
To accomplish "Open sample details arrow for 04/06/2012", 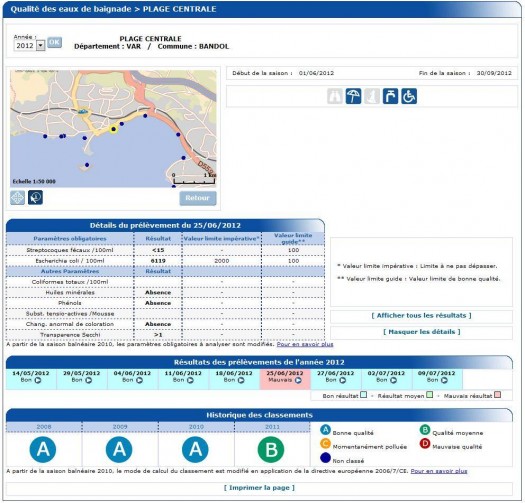I will (x=139, y=380).
